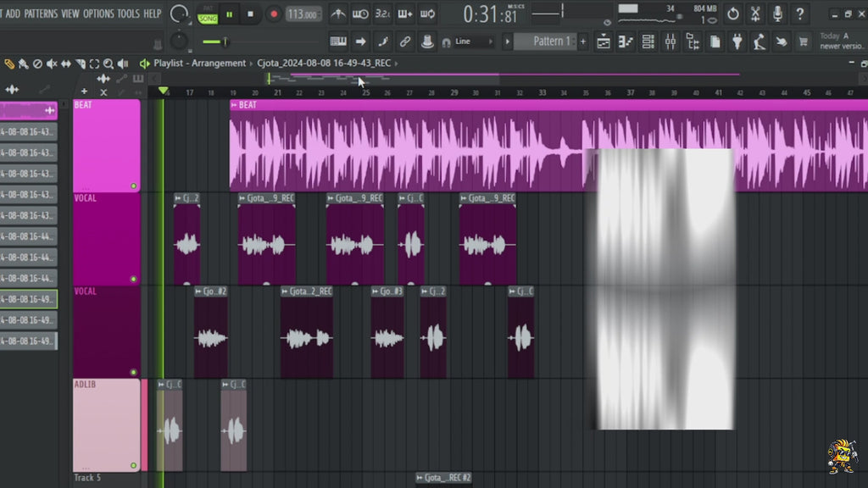The height and width of the screenshot is (488, 868).
Task: Select the Delete tool in the playlist toolbar
Action: click(x=37, y=64)
